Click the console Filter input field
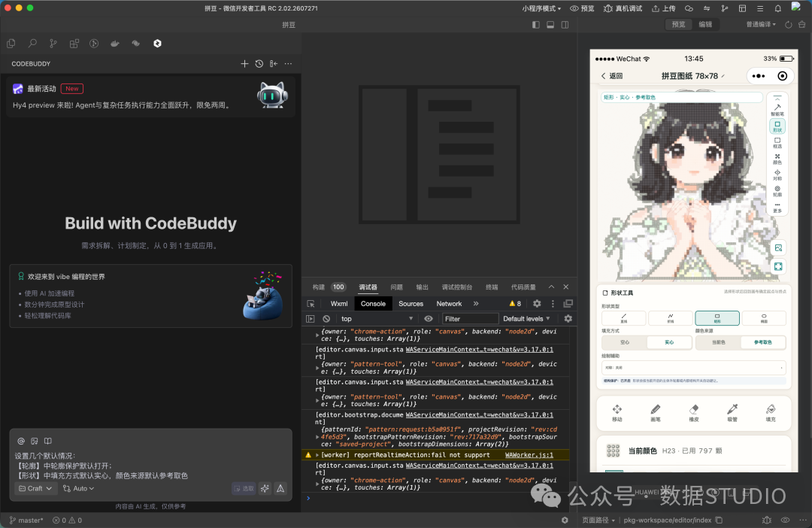 [x=469, y=319]
